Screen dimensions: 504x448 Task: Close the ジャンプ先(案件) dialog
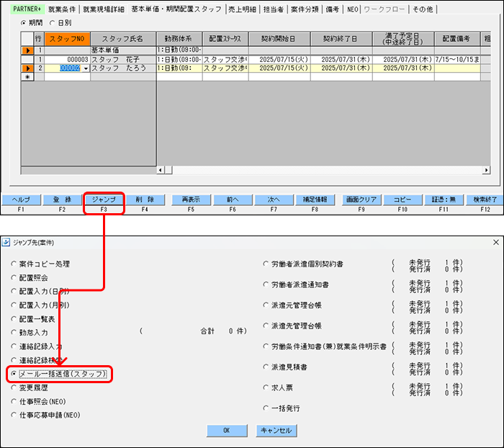496,242
